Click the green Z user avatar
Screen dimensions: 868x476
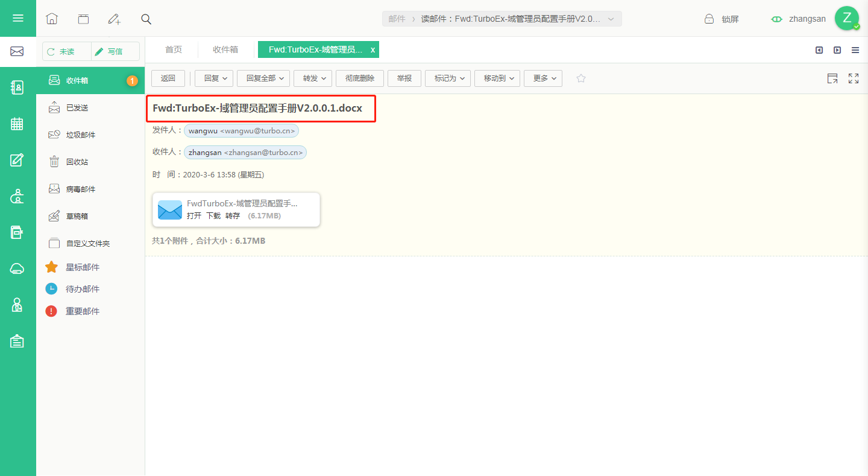[x=846, y=18]
